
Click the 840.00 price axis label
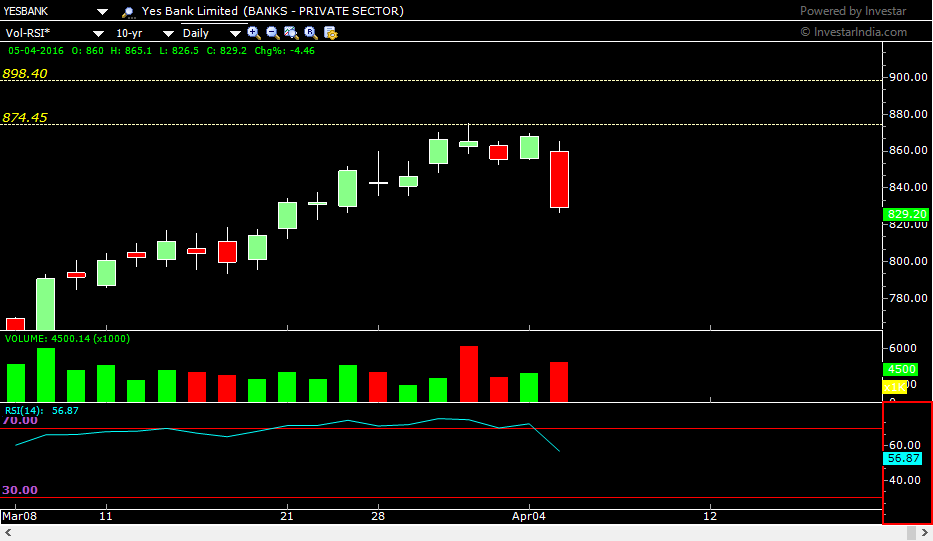point(908,187)
